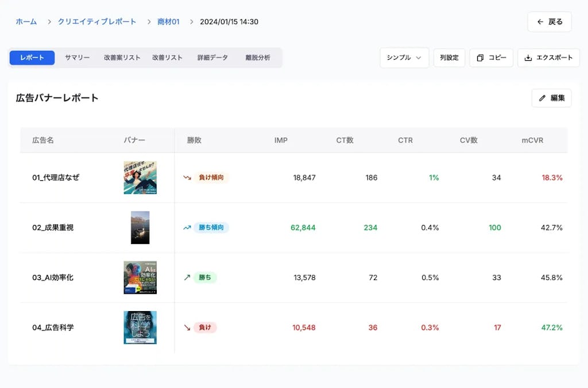Open the 改善案リスト tab
The width and height of the screenshot is (588, 388).
click(x=121, y=57)
